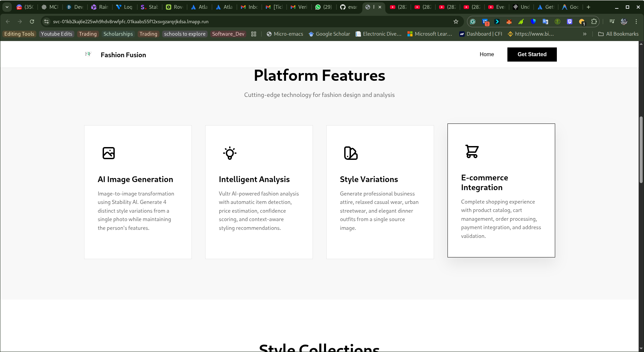Click the Style Variations swatch icon
Viewport: 644px width, 352px height.
tap(351, 153)
